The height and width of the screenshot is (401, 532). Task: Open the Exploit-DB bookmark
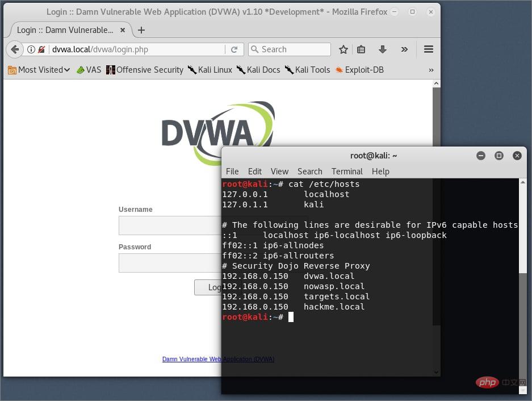click(359, 70)
